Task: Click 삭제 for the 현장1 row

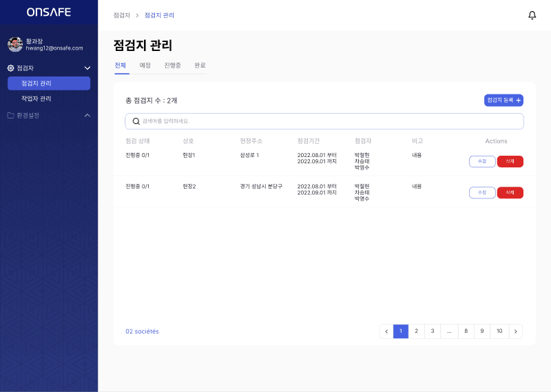Action: pyautogui.click(x=510, y=161)
